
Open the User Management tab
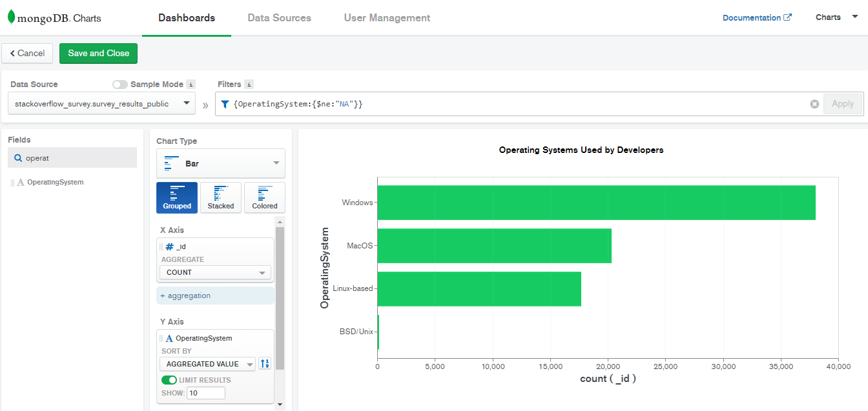click(387, 18)
